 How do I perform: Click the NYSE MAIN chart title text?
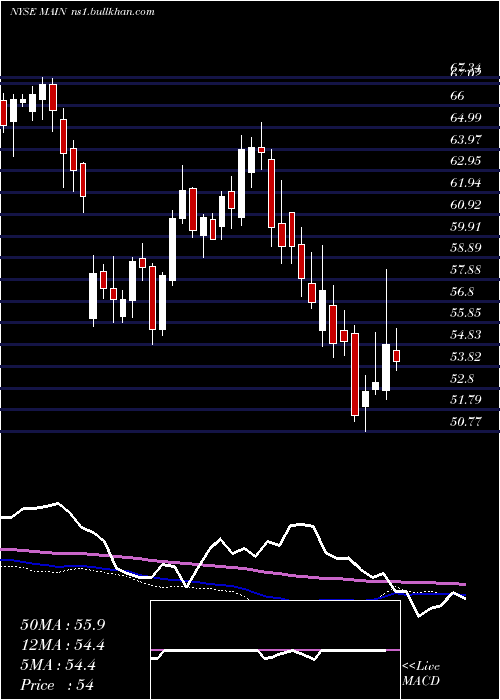click(x=82, y=12)
